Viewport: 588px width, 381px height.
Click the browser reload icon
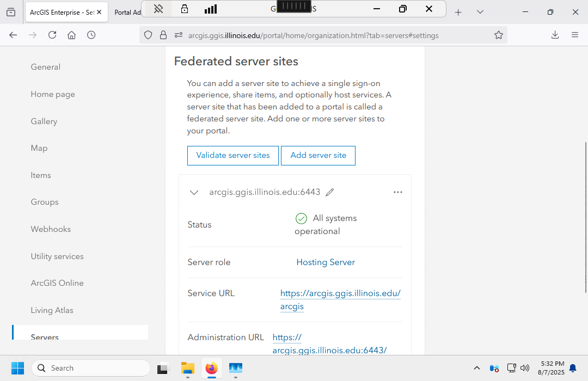point(52,35)
